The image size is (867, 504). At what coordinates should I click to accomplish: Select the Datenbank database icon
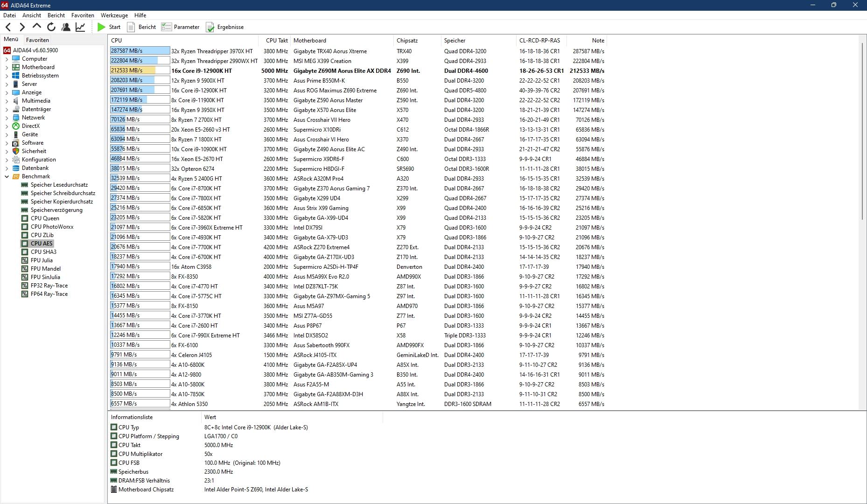(x=16, y=168)
